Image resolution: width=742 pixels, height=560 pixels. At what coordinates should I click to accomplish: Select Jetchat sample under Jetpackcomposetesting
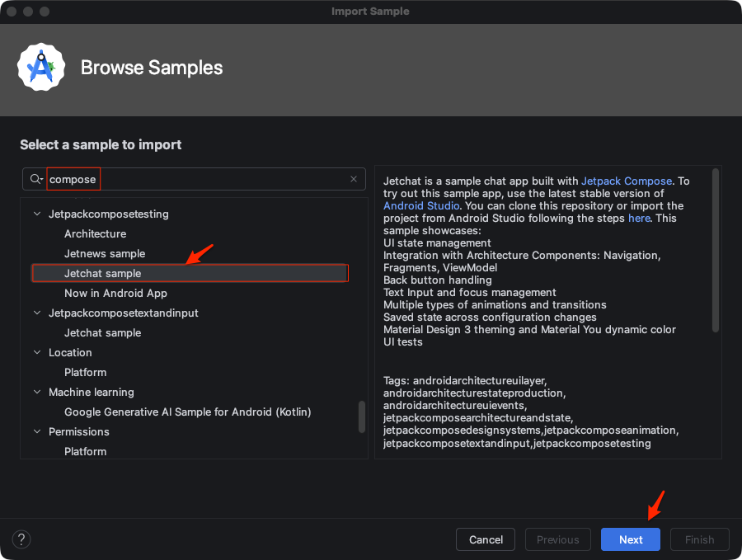coord(190,273)
